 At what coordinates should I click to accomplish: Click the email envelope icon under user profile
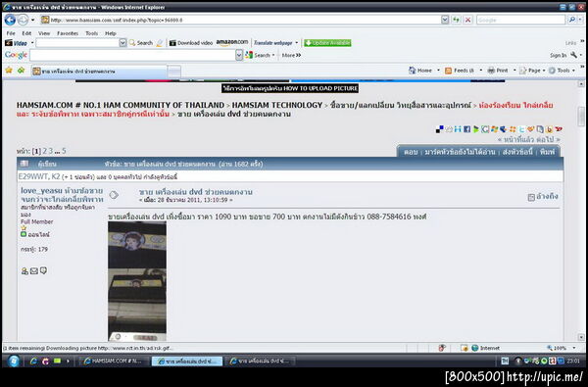(x=34, y=270)
